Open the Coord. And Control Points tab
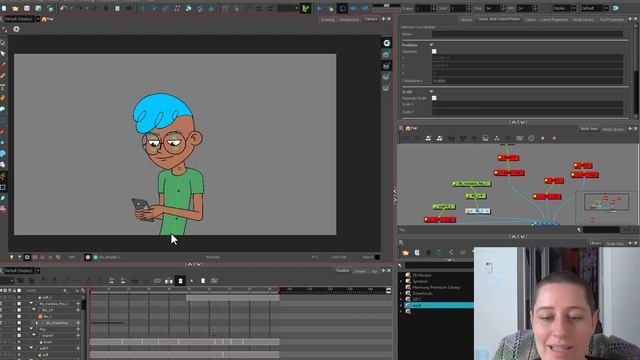 (498, 19)
